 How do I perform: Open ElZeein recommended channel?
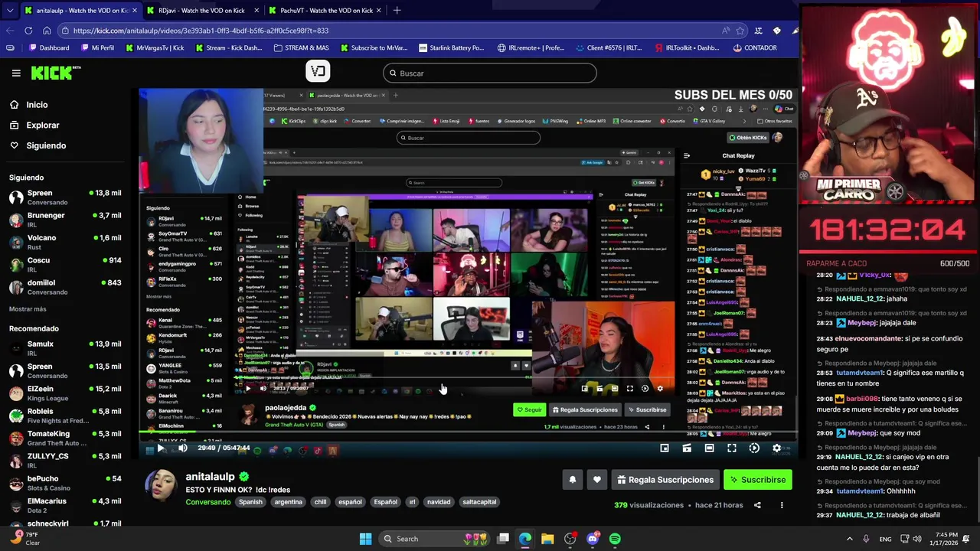tap(65, 393)
